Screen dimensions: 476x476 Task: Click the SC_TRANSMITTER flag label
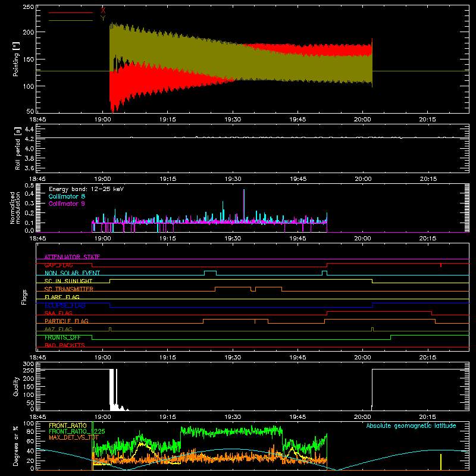click(69, 289)
